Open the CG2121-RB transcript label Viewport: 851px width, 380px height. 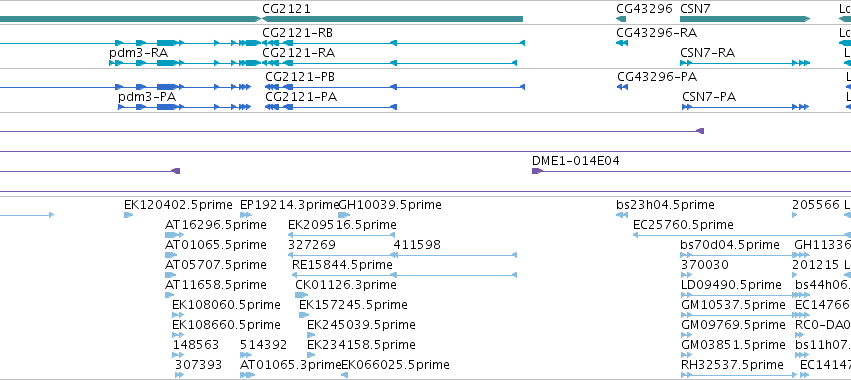click(x=297, y=33)
